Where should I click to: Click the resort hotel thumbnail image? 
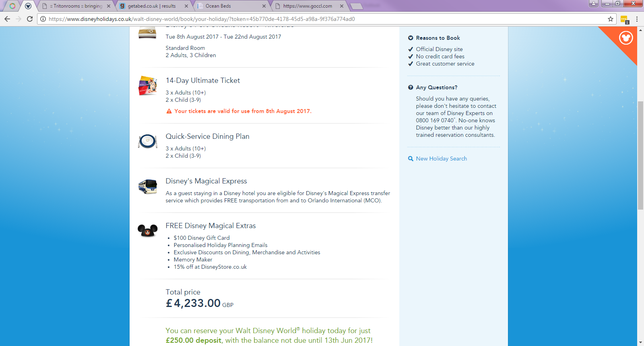click(147, 33)
